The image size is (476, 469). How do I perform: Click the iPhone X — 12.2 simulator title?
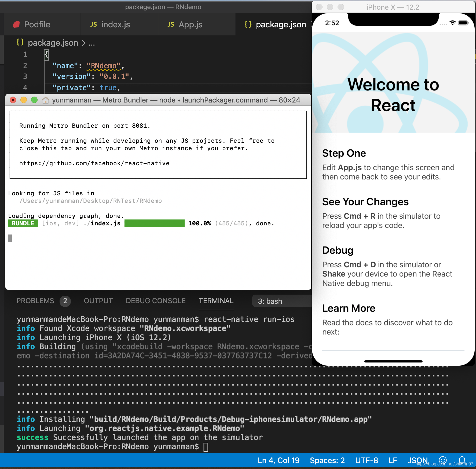(393, 7)
